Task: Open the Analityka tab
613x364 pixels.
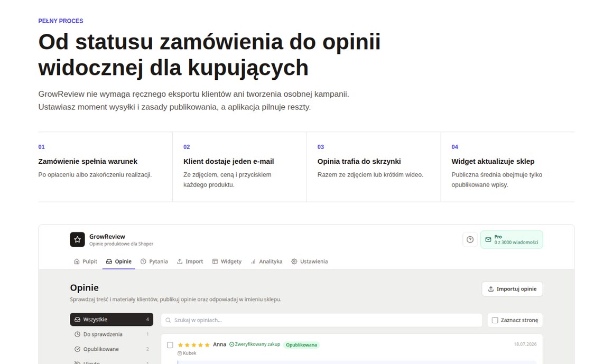Action: (x=266, y=262)
